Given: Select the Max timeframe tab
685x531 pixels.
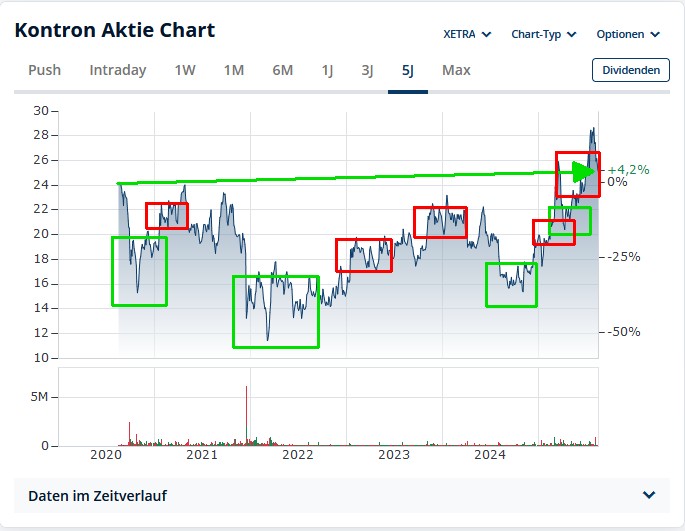Looking at the screenshot, I should coord(456,70).
